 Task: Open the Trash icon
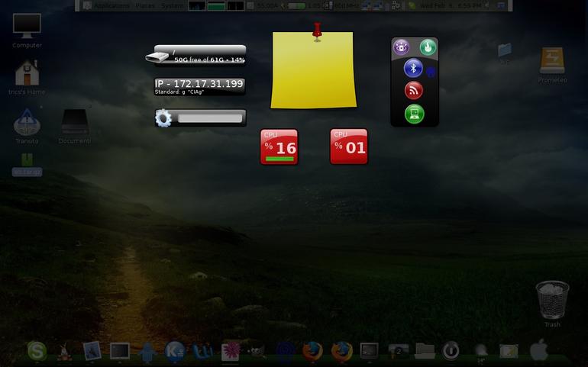[x=552, y=300]
